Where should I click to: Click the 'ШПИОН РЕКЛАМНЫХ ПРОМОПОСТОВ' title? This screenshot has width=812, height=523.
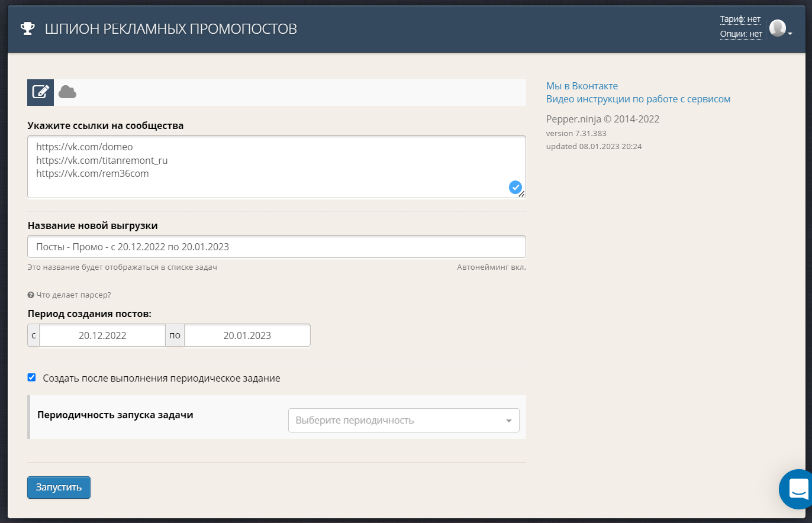pyautogui.click(x=171, y=28)
